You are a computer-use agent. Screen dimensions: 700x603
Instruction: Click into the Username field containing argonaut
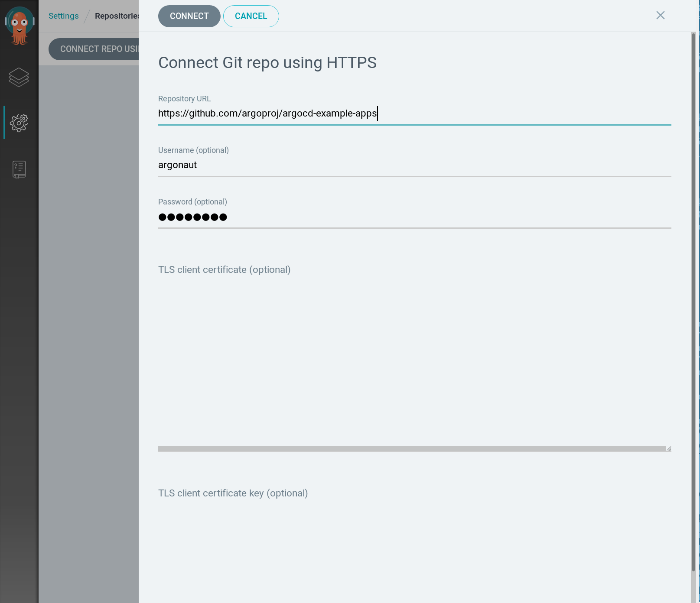(x=414, y=165)
